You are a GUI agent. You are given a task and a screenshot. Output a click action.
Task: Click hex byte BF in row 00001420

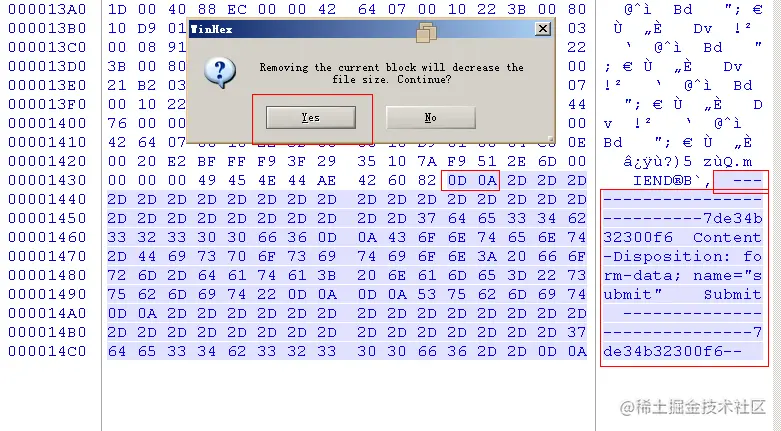coord(207,161)
